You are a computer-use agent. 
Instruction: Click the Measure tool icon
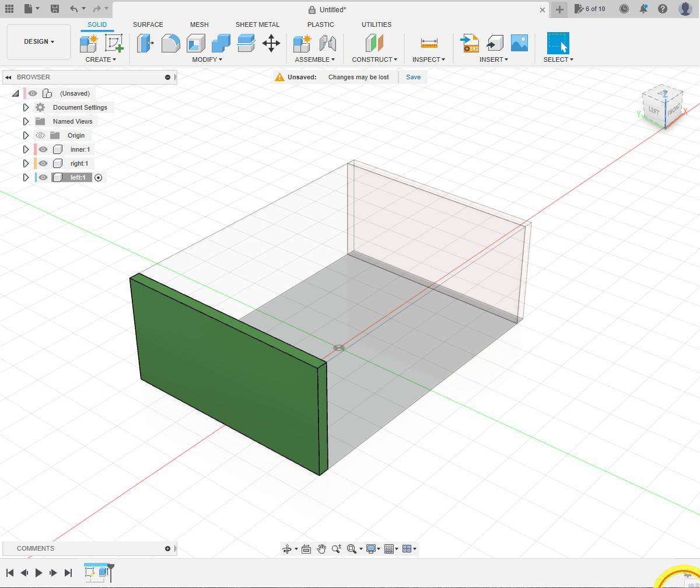coord(429,44)
